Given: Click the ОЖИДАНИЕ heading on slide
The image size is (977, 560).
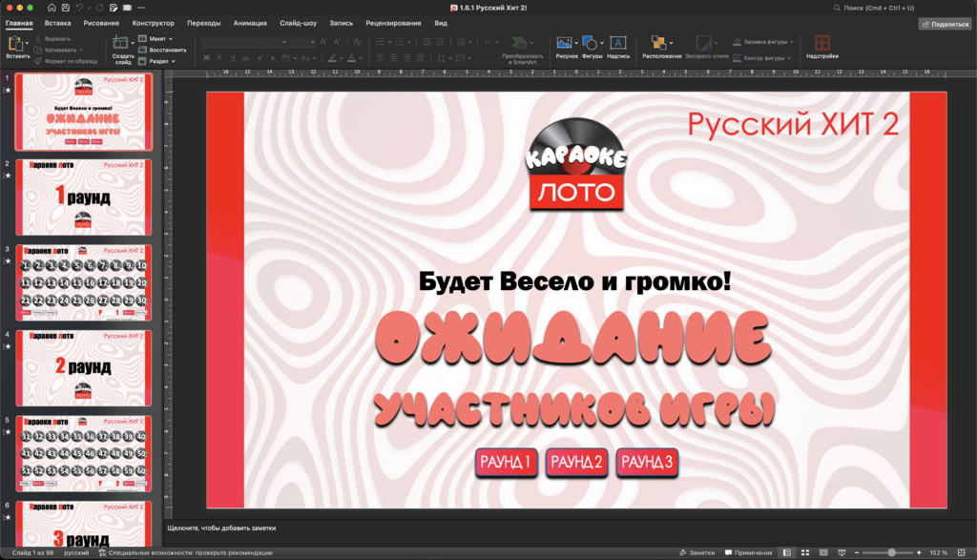Looking at the screenshot, I should pos(573,339).
